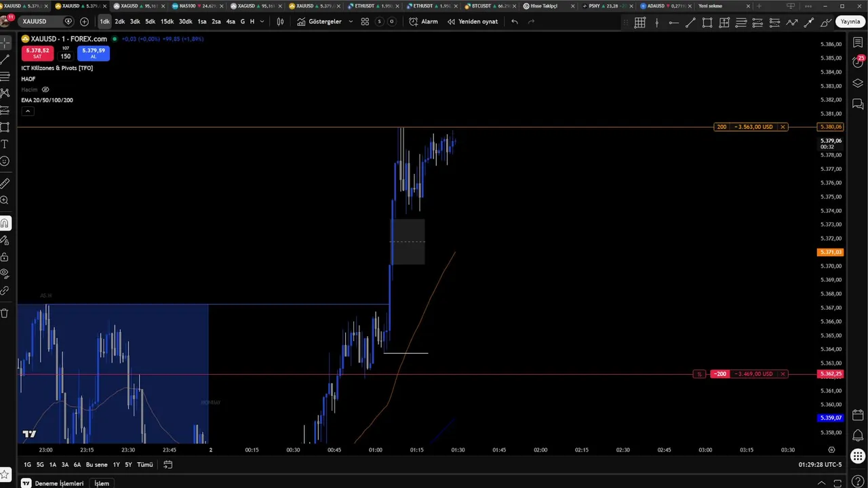The width and height of the screenshot is (868, 488).
Task: Toggle visibility of Hacim indicator
Action: coord(45,89)
